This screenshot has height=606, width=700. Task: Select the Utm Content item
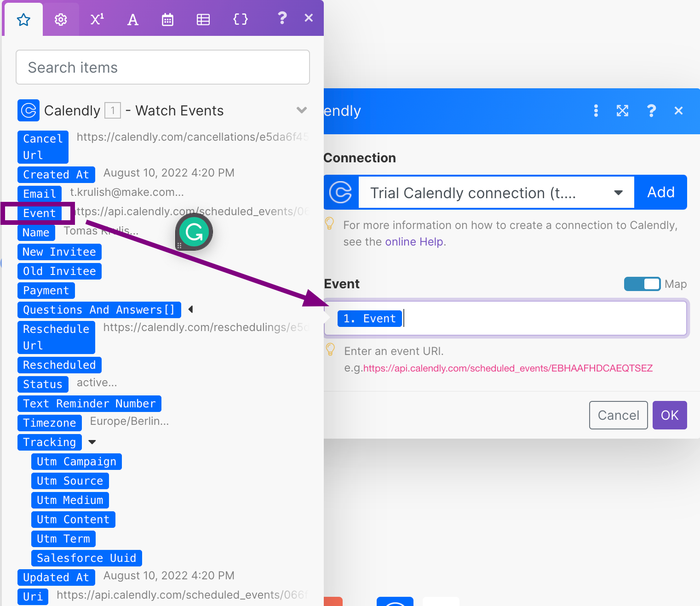pos(73,520)
